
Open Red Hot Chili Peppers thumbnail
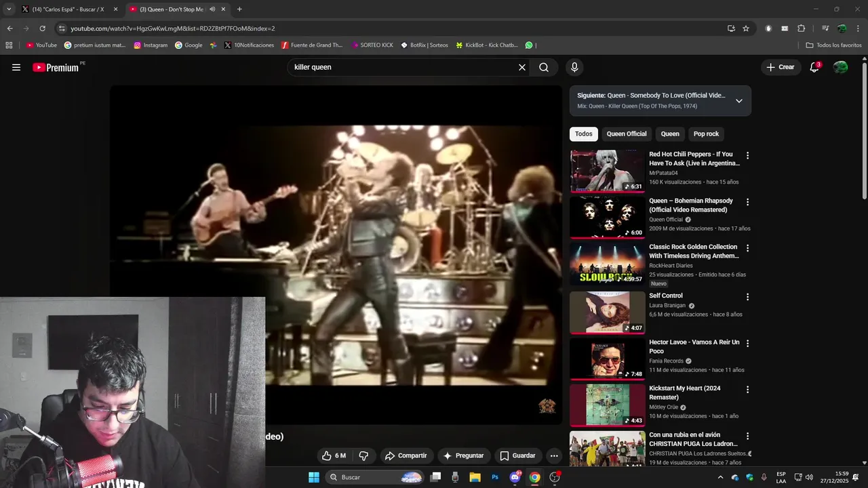pos(608,171)
